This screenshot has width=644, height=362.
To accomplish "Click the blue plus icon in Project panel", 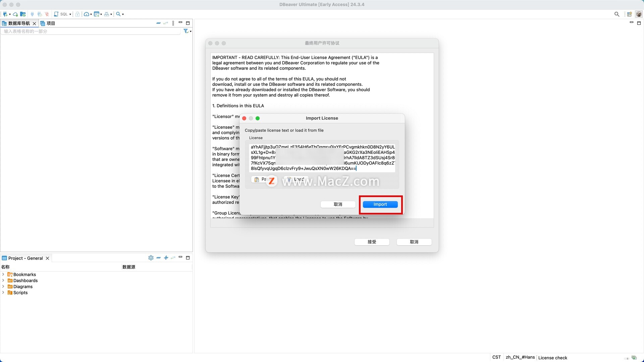I will tap(166, 258).
